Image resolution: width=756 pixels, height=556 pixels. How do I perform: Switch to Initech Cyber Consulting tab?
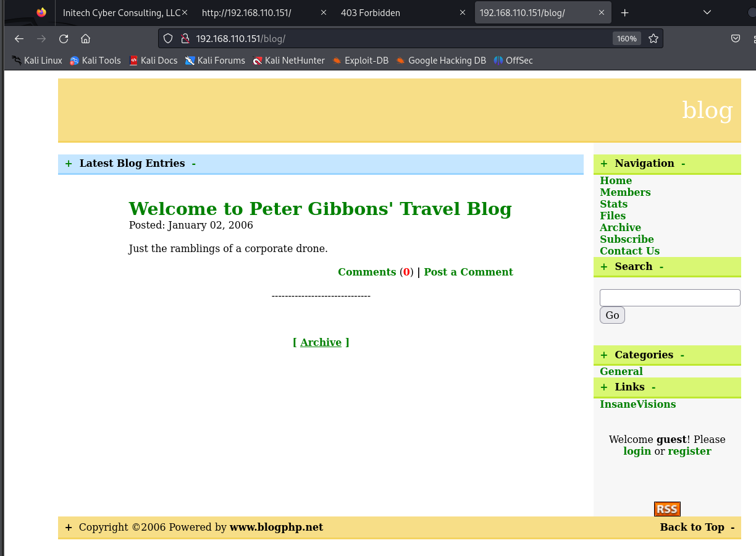pos(121,12)
